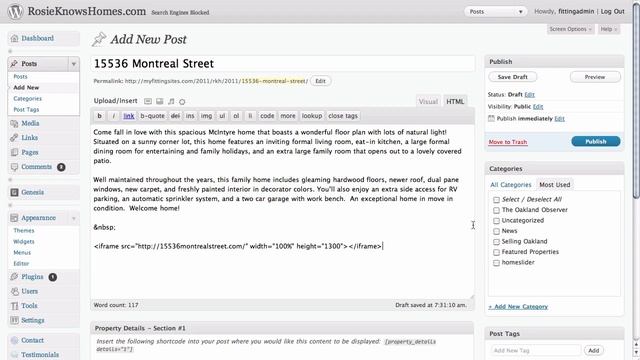The height and width of the screenshot is (360, 640).
Task: Click the Tools icon in sidebar
Action: tap(15, 306)
